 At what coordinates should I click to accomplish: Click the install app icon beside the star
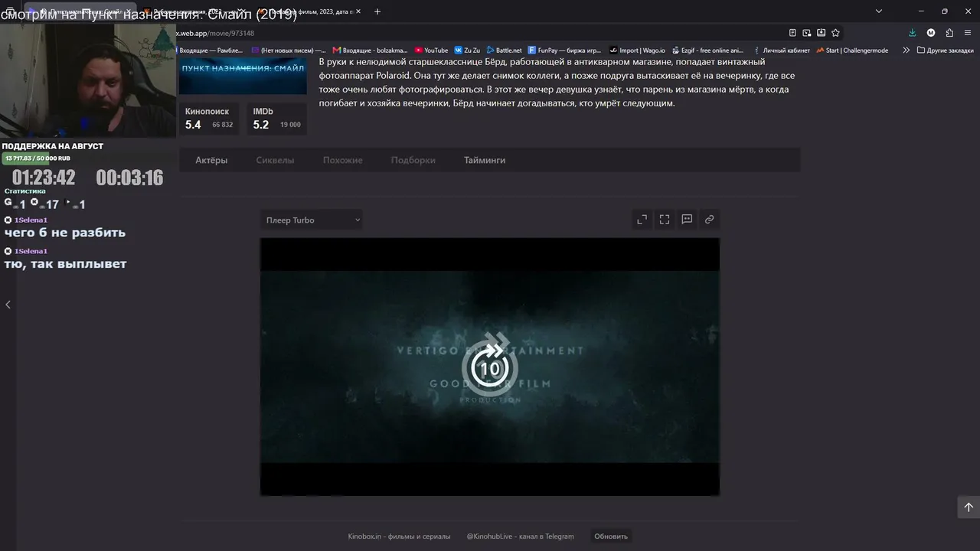(x=821, y=33)
